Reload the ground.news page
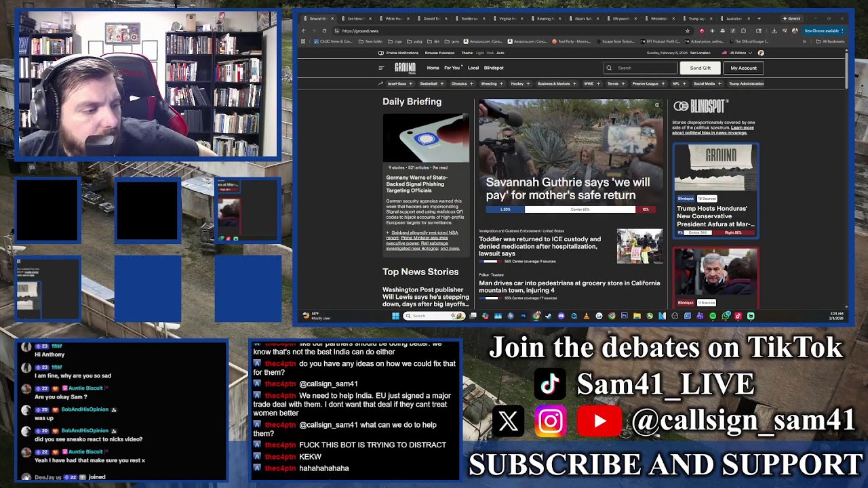The height and width of the screenshot is (488, 868). pos(324,30)
